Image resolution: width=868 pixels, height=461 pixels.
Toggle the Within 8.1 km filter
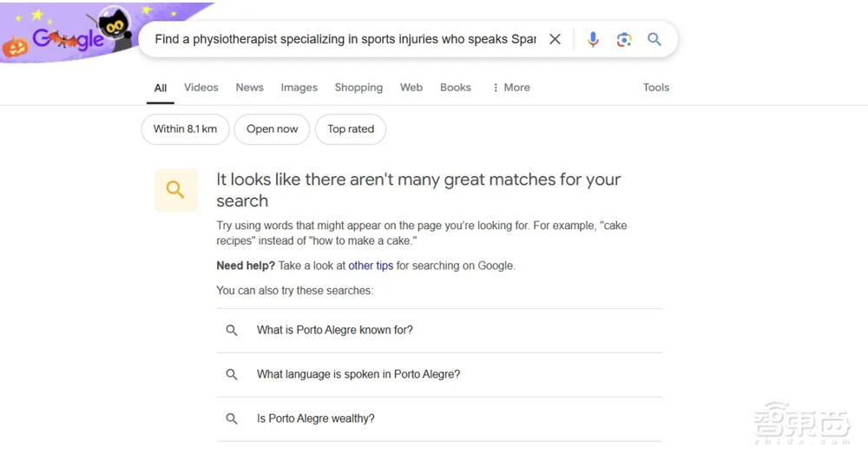click(185, 129)
